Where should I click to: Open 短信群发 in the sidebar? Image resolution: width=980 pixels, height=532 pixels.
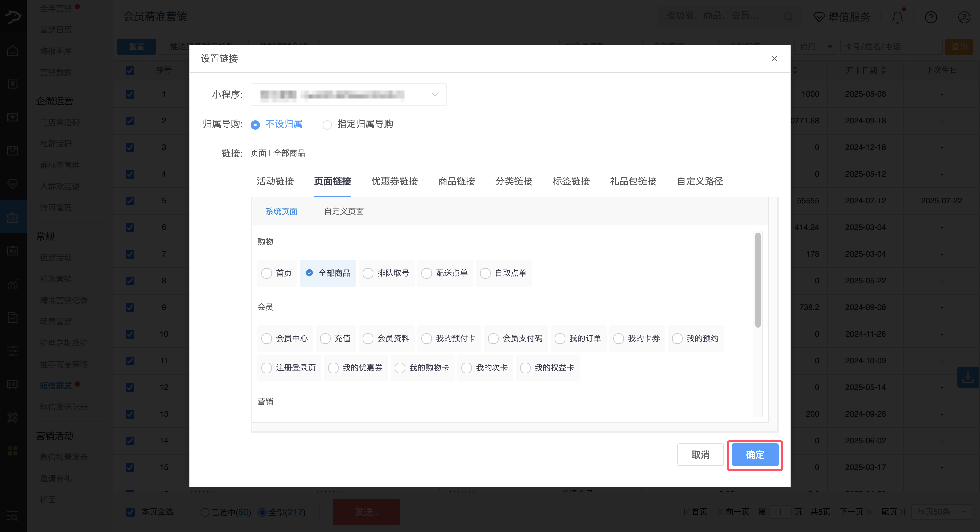tap(56, 386)
